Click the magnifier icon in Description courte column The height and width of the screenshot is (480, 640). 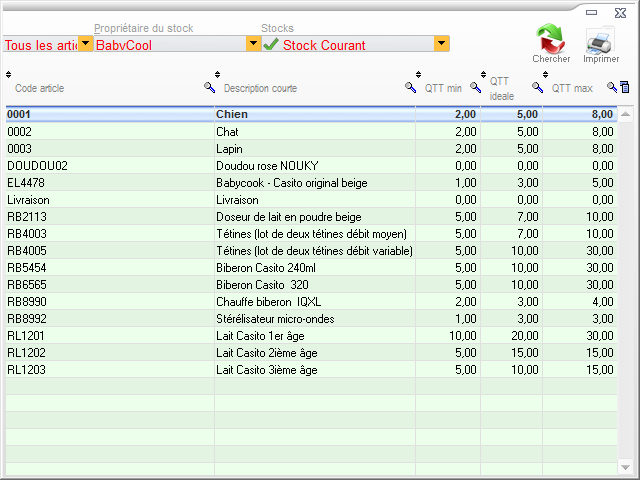[x=410, y=88]
